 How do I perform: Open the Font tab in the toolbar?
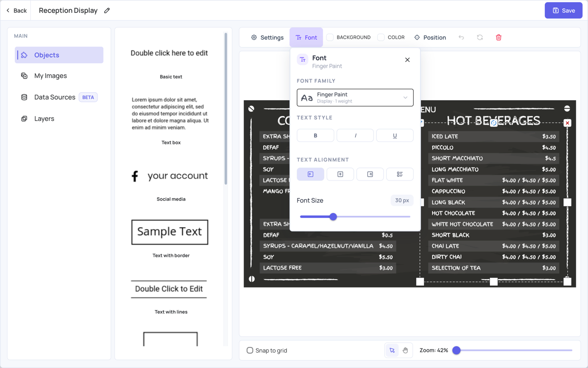(x=306, y=37)
